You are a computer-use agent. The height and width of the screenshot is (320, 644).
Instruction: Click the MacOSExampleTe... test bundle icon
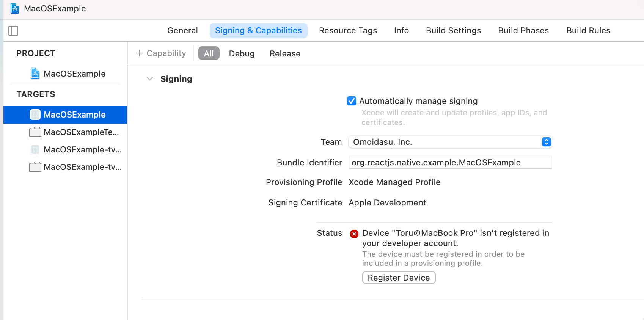pos(35,132)
